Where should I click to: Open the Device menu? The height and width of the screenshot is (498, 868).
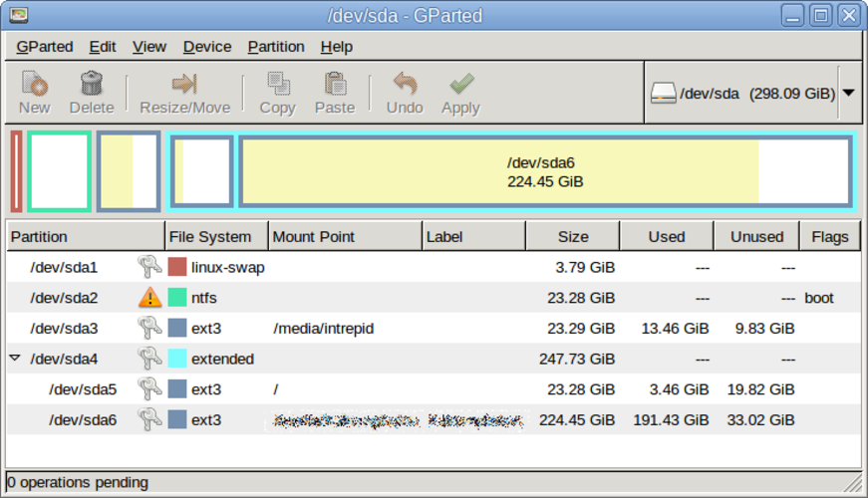pyautogui.click(x=207, y=47)
